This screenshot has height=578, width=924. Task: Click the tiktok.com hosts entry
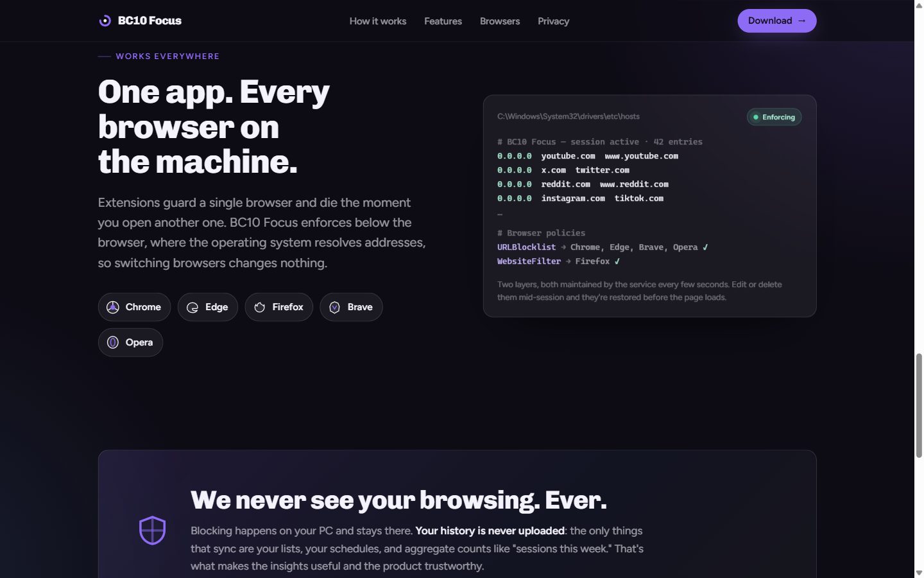tap(639, 198)
